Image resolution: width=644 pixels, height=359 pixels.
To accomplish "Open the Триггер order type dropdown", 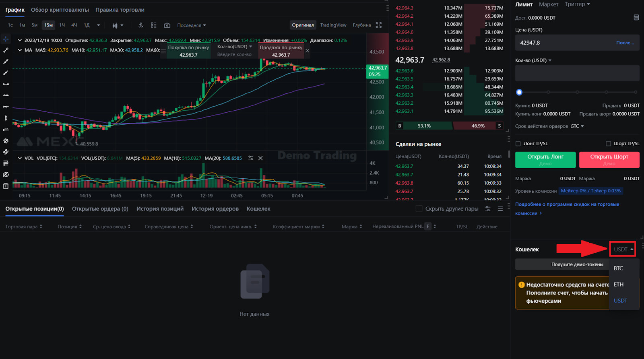I will click(x=577, y=4).
